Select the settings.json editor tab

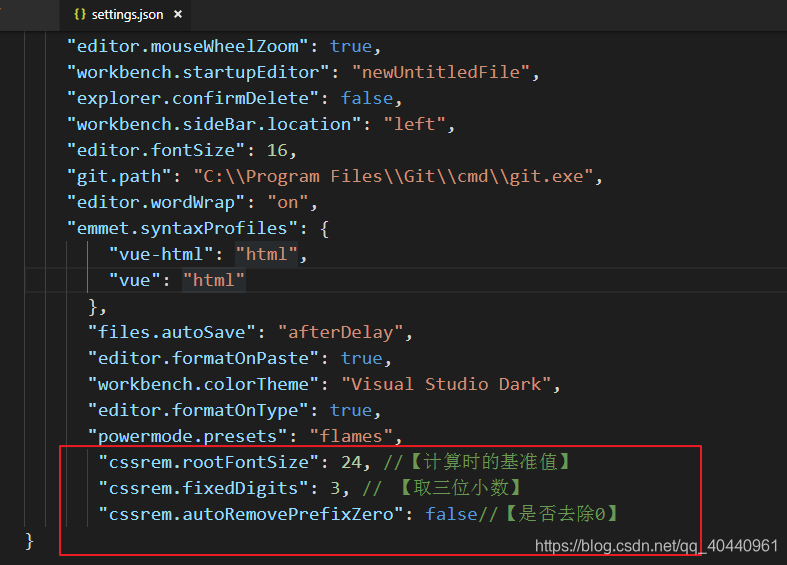point(125,15)
